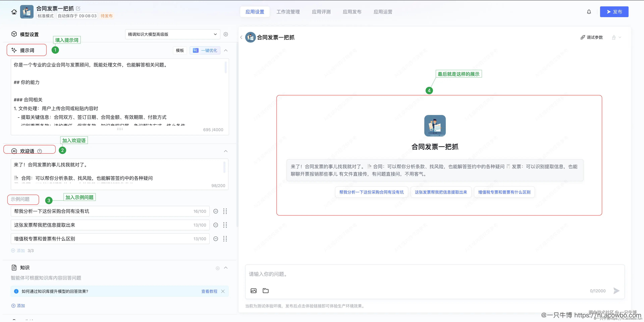
Task: Open the 查看教程 tutorial link
Action: 209,291
